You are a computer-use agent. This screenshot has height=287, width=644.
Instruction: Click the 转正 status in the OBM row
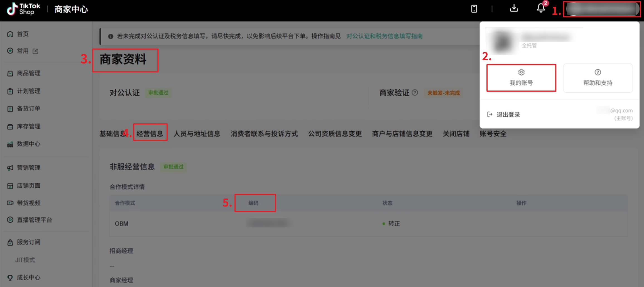pos(391,224)
